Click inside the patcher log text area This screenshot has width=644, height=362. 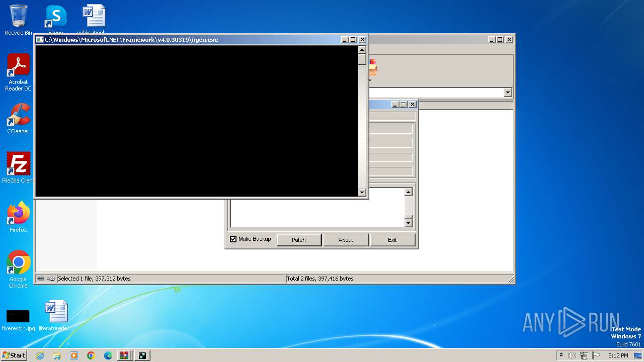point(317,214)
